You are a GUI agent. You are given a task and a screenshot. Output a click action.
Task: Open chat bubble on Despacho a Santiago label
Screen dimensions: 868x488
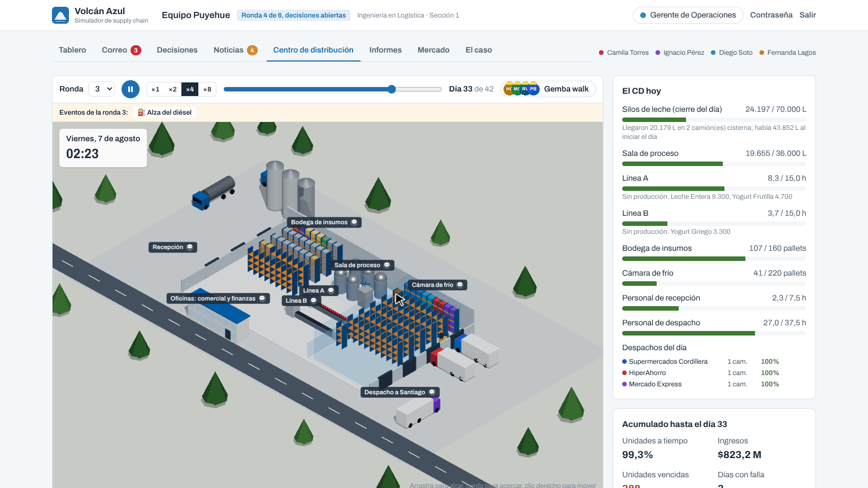pos(432,393)
